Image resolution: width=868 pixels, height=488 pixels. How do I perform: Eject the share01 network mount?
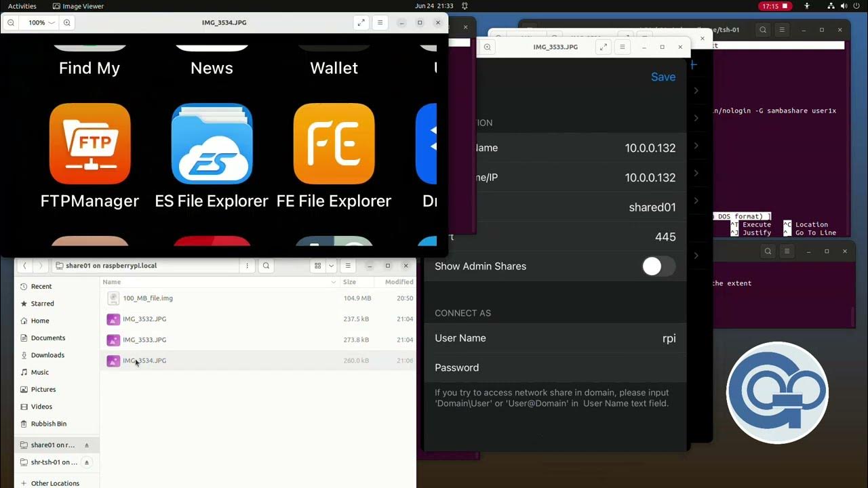pyautogui.click(x=87, y=445)
